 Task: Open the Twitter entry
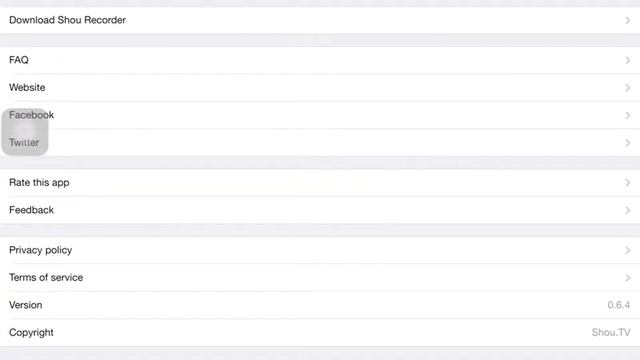[x=320, y=142]
